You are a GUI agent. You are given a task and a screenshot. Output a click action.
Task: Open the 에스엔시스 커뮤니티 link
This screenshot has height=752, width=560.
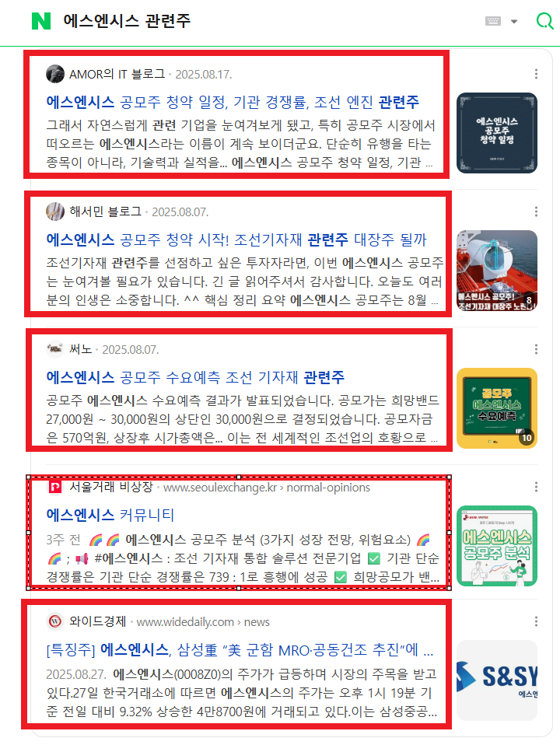tap(110, 515)
